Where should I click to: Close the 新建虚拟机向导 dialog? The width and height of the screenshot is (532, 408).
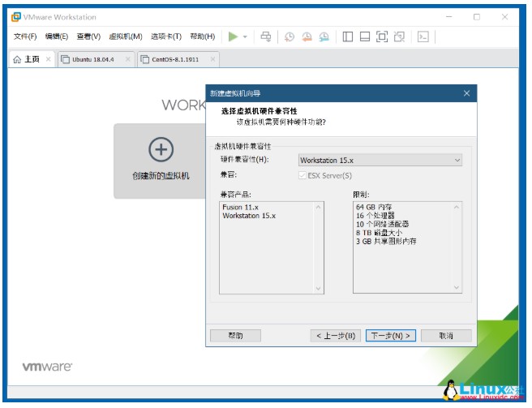pos(467,93)
